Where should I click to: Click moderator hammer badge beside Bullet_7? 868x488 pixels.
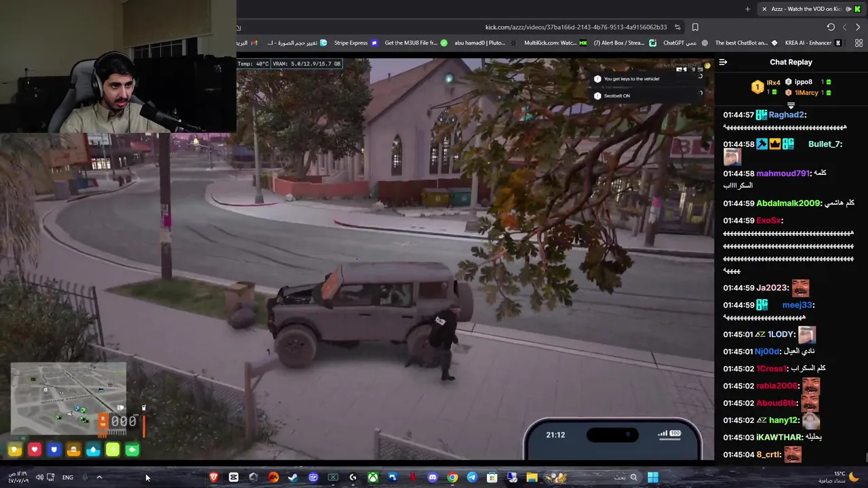point(762,144)
